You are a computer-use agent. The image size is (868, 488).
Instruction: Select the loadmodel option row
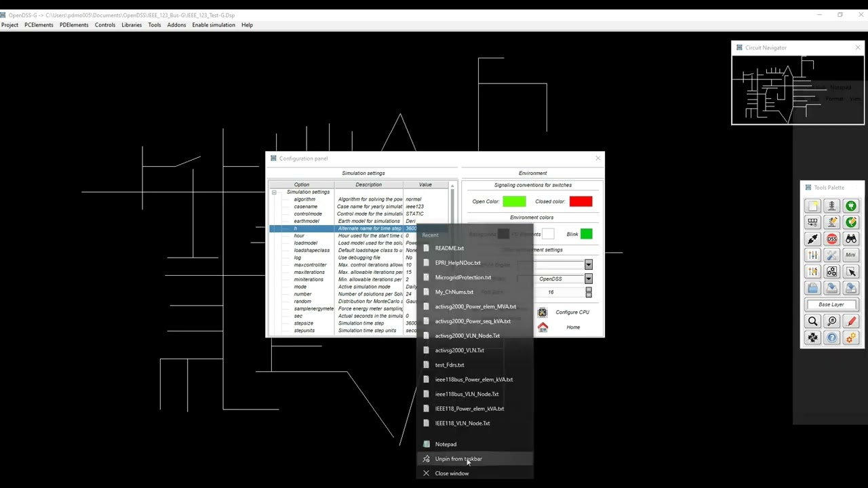(x=359, y=243)
